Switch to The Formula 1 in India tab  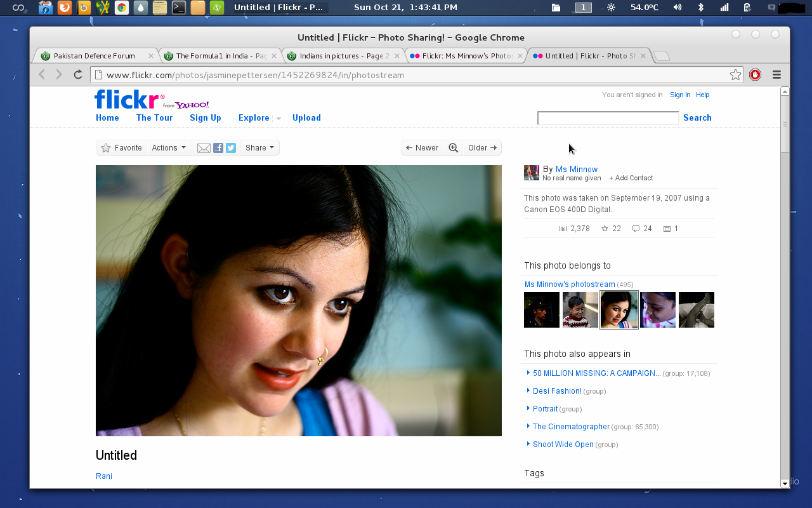[220, 56]
